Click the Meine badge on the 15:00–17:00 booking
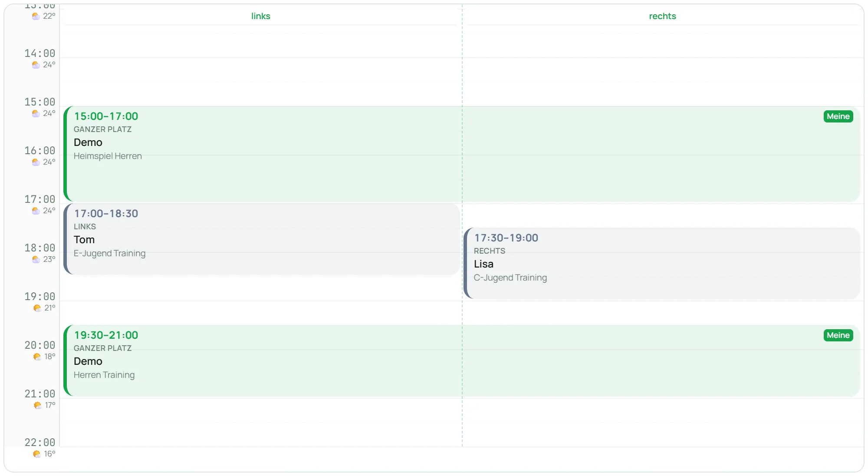 coord(838,116)
